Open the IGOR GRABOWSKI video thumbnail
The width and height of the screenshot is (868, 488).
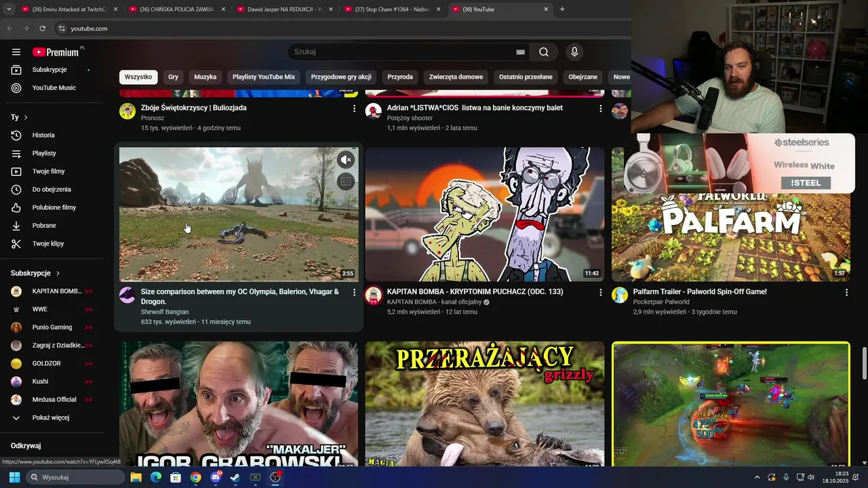[239, 405]
